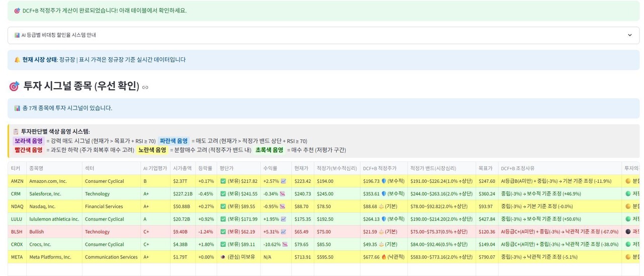Click the blue shield icon in CRM's DCF+B row

click(x=383, y=194)
